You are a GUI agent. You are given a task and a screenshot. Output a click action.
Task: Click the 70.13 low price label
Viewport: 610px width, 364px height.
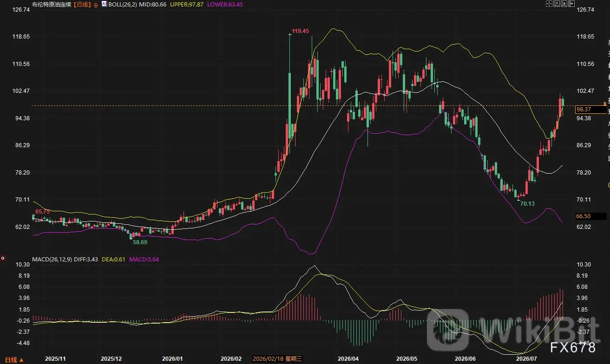[527, 204]
